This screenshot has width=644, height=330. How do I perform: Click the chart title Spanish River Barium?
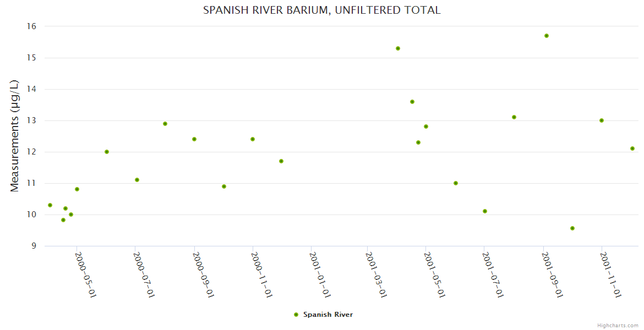[321, 10]
